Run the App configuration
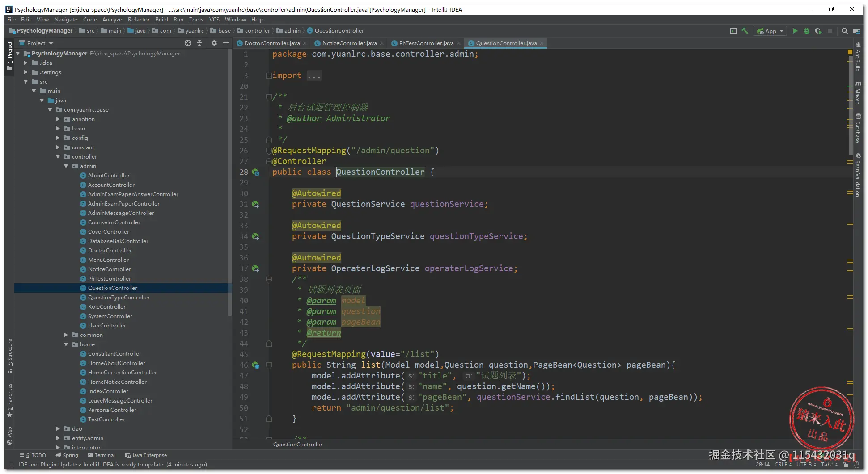This screenshot has height=474, width=868. tap(795, 31)
